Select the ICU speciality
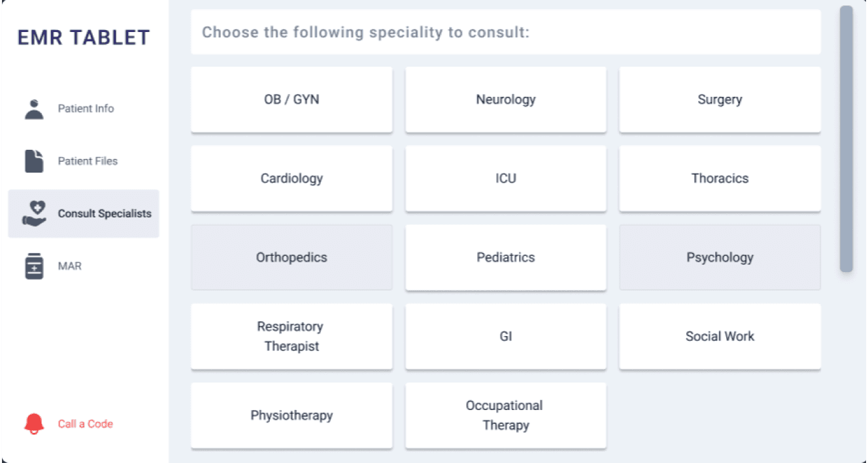 pyautogui.click(x=506, y=179)
